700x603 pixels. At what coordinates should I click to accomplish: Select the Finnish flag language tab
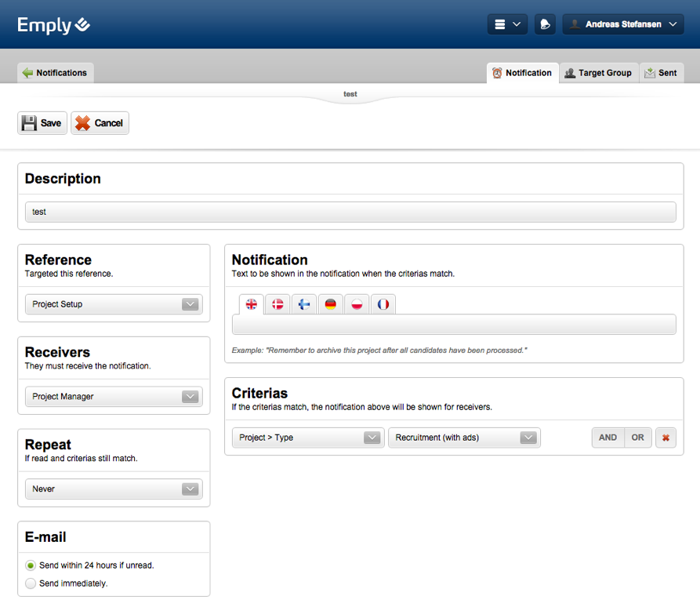pyautogui.click(x=304, y=304)
